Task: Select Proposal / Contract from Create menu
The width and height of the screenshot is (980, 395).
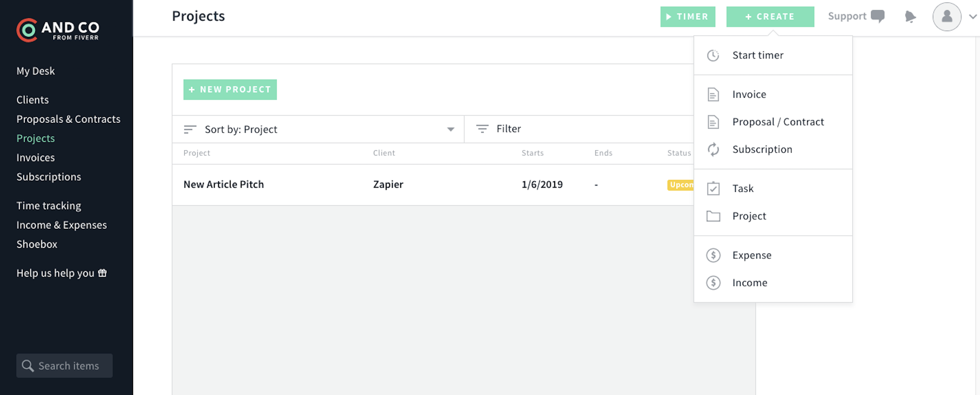Action: tap(778, 122)
